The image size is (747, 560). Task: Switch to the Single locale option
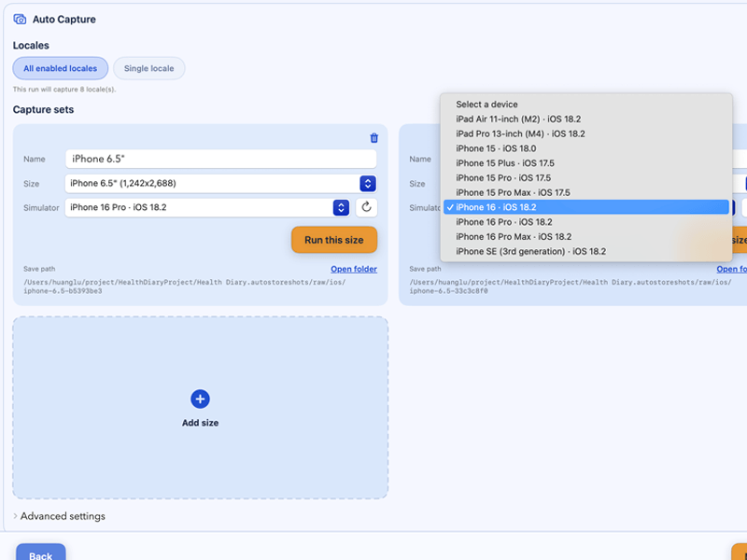coord(149,68)
